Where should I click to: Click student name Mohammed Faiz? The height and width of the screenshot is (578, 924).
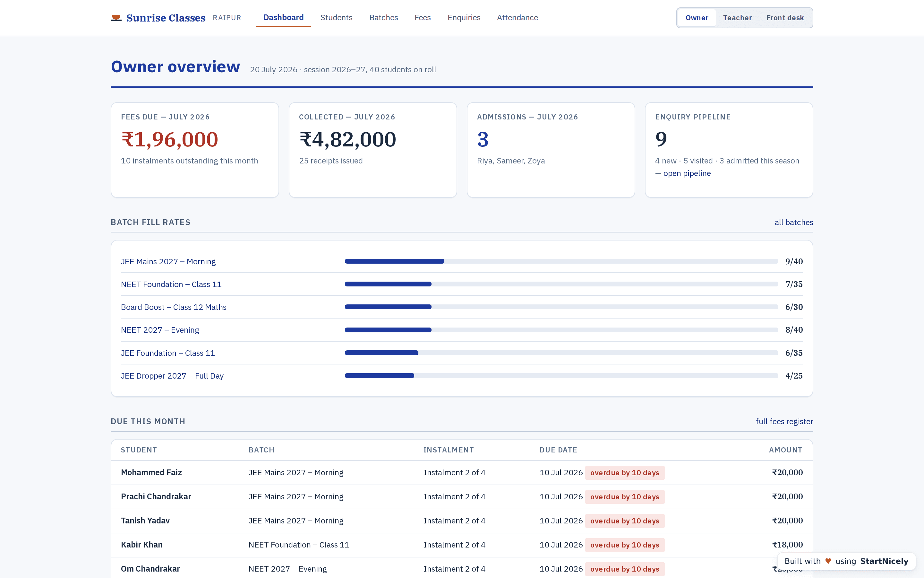[151, 472]
